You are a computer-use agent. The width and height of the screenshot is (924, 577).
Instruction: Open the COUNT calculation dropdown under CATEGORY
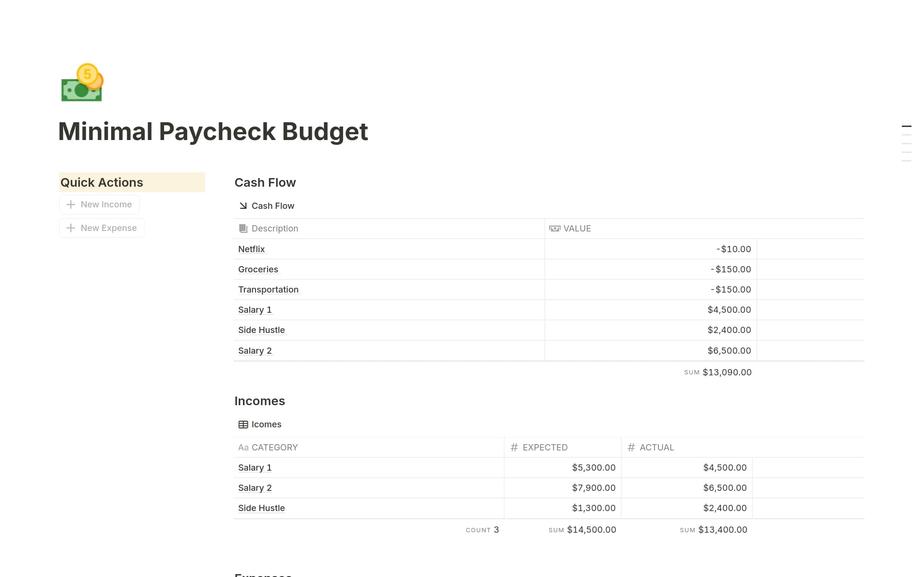tap(481, 529)
